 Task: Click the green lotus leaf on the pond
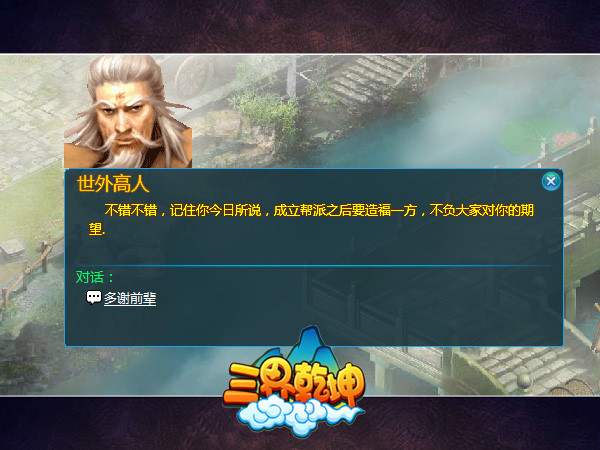tap(536, 137)
